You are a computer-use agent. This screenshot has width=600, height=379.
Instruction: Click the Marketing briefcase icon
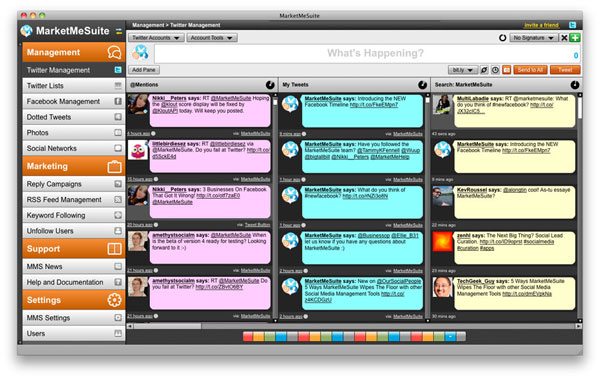(114, 167)
